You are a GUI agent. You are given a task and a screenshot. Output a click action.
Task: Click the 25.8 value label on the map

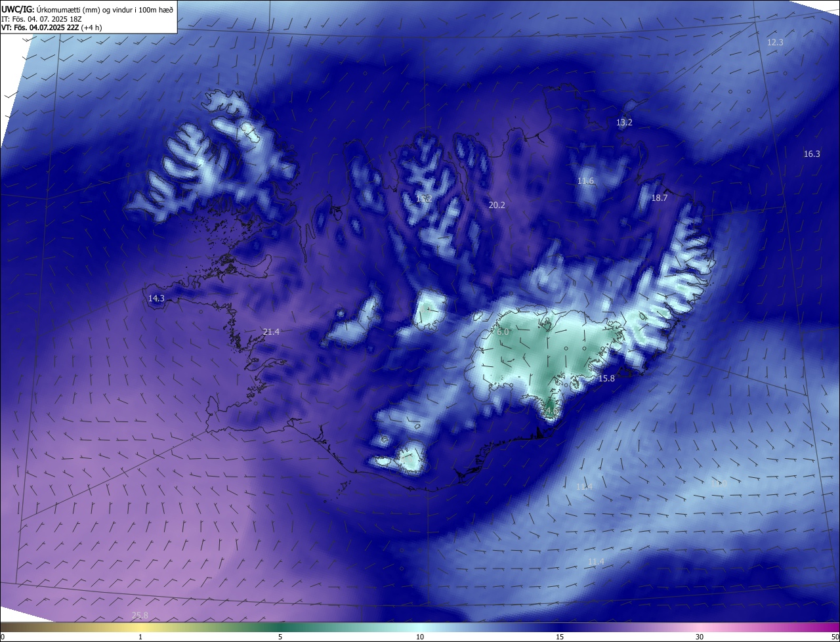click(140, 615)
